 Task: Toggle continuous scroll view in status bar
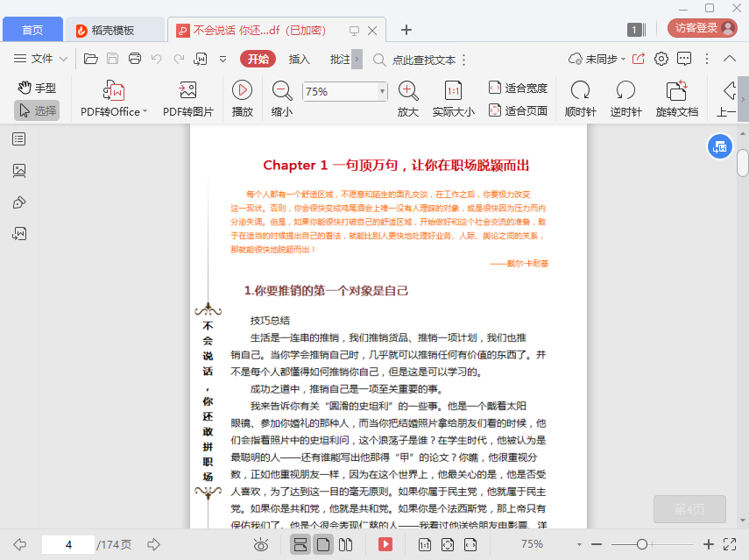[x=300, y=544]
